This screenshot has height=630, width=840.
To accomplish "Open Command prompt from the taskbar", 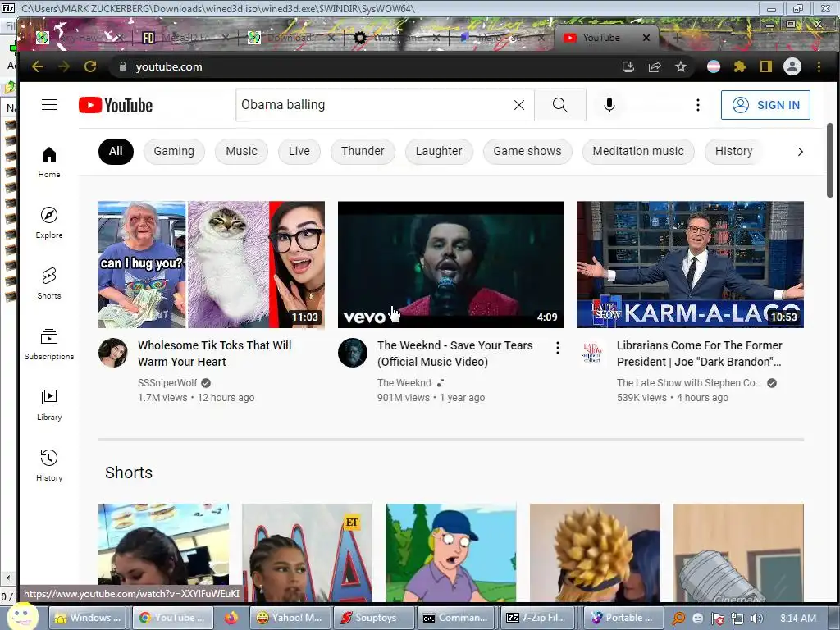I will click(x=458, y=618).
